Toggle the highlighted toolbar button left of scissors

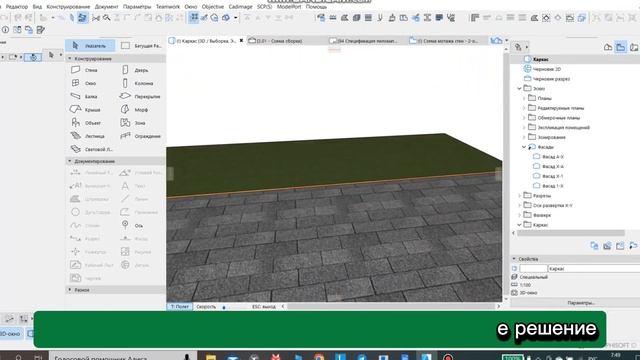[x=83, y=18]
